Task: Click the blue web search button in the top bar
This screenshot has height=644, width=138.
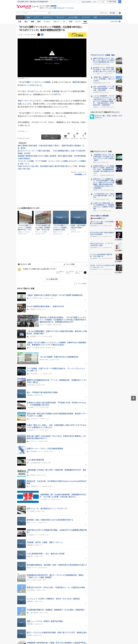Action: [x=120, y=2]
